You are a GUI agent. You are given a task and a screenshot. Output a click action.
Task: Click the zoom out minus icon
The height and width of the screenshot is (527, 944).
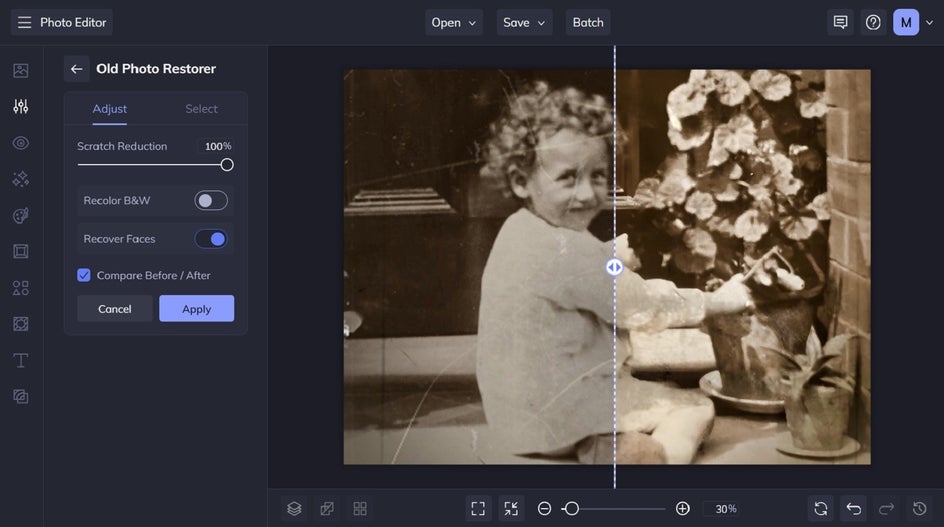tap(544, 508)
